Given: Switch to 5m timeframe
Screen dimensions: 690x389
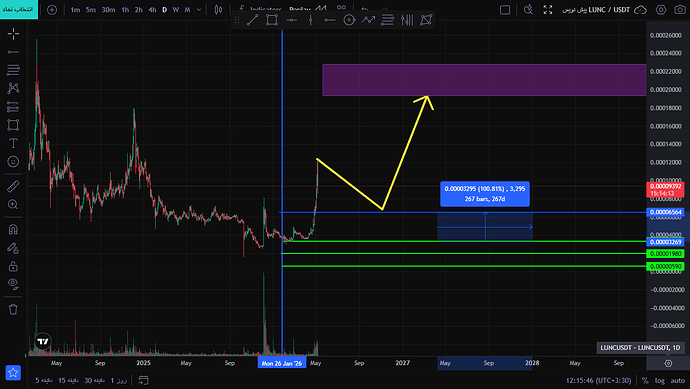Looking at the screenshot, I should tap(91, 10).
